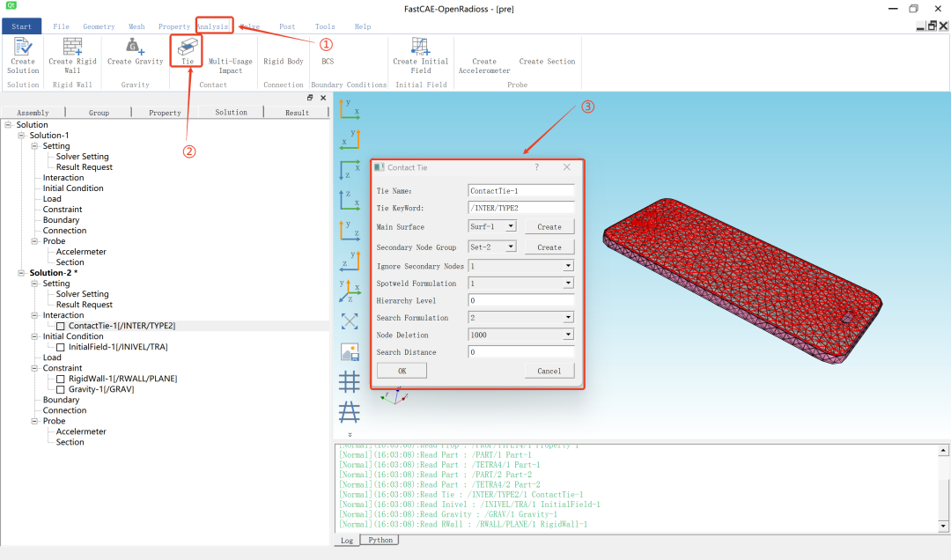Open the Search Formulation dropdown
Screen dimensions: 951x560
568,317
